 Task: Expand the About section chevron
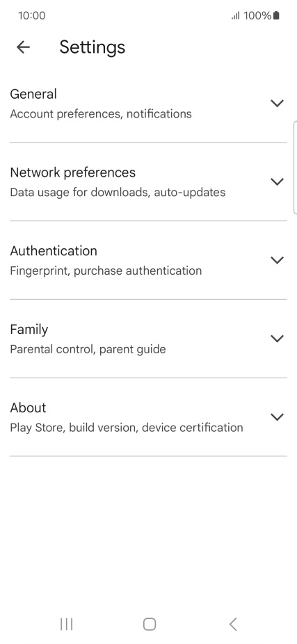(278, 417)
